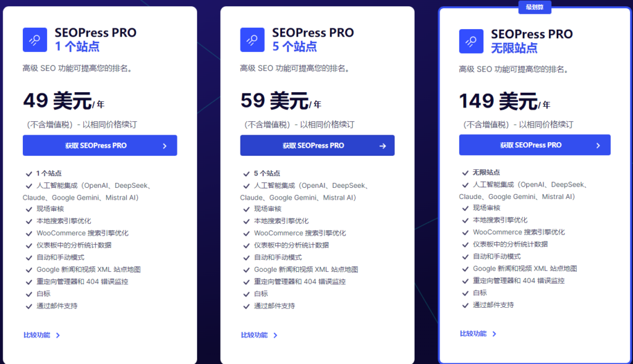Click the badge label atop 无限站点 card

[x=535, y=7]
